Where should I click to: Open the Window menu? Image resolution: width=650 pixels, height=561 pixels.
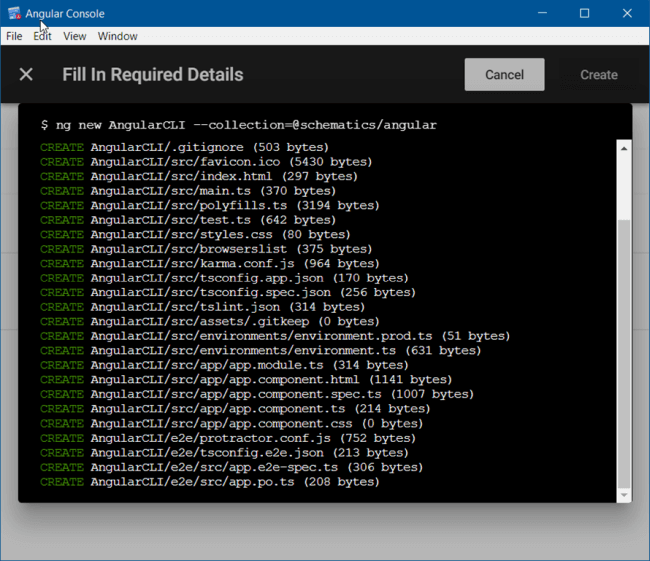coord(118,36)
